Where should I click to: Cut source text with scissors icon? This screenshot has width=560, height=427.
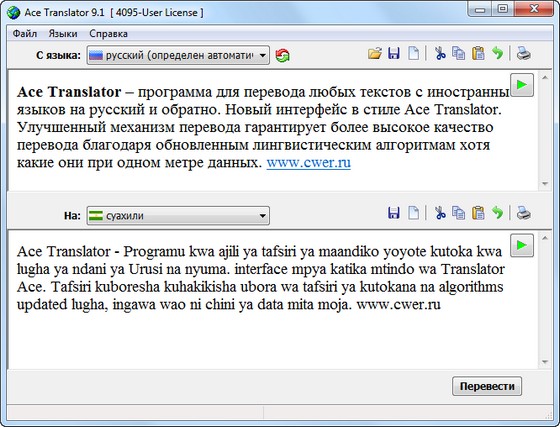point(440,54)
